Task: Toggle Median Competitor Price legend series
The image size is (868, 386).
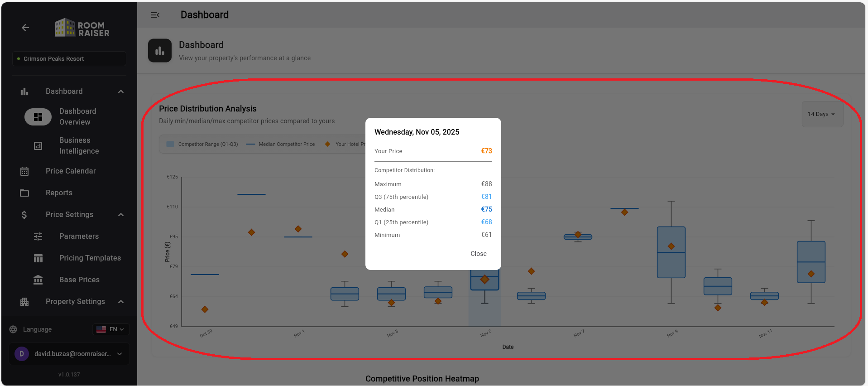Action: coord(281,144)
